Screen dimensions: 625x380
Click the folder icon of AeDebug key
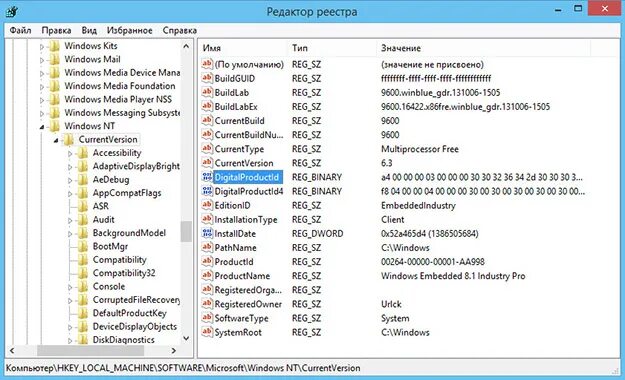click(x=83, y=180)
